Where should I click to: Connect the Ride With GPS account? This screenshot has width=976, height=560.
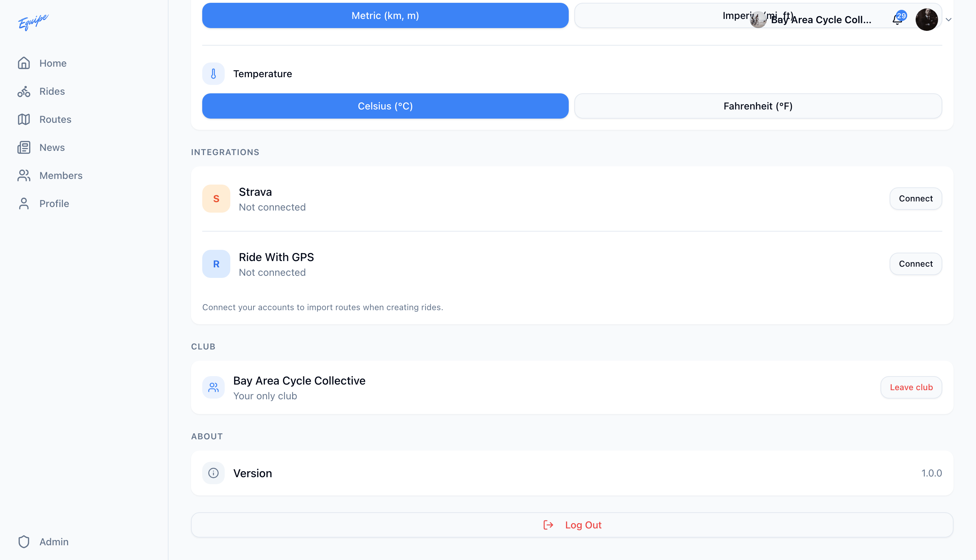pos(916,264)
